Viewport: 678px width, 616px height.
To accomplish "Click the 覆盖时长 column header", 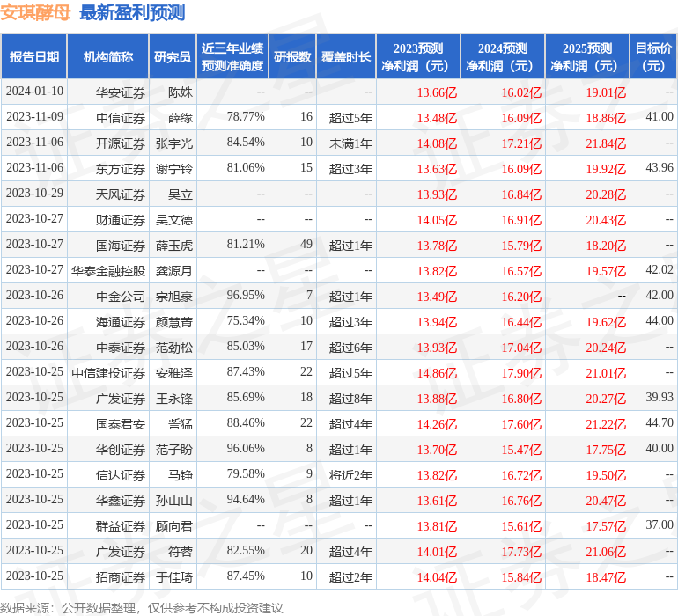I will click(x=346, y=57).
